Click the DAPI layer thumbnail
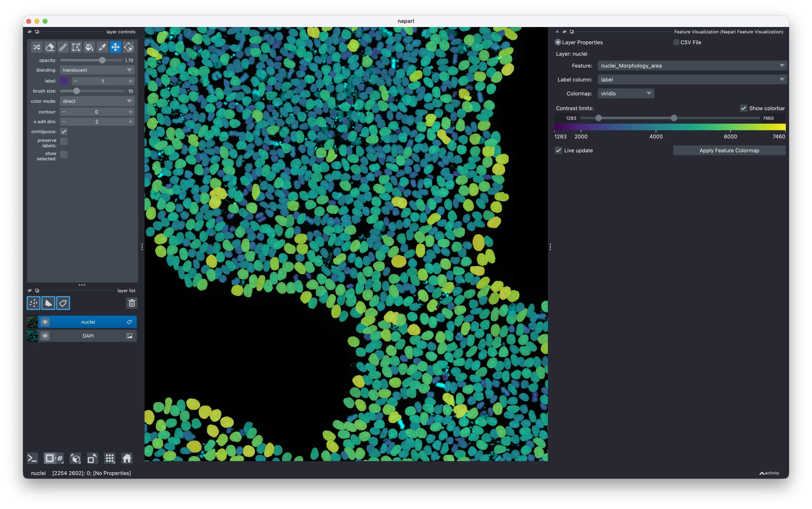Image resolution: width=812 pixels, height=509 pixels. (x=32, y=336)
